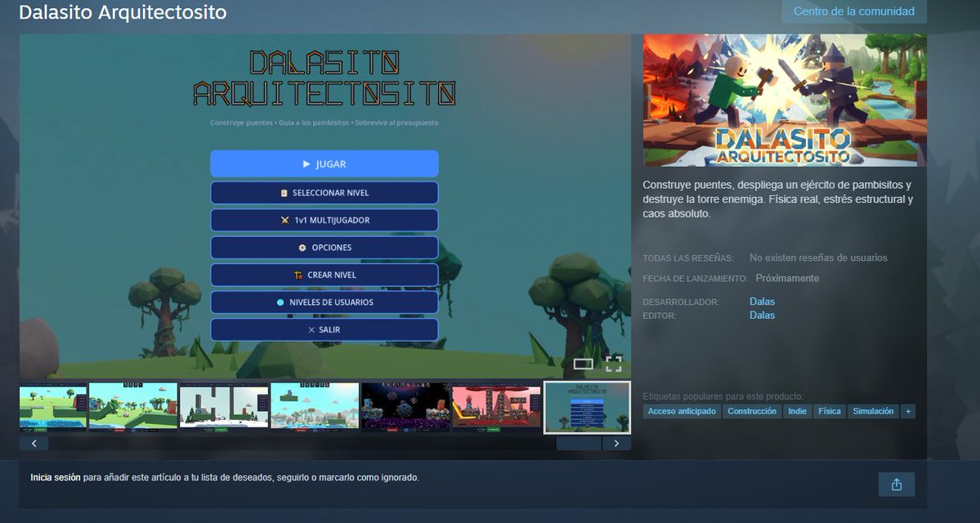Click JUGAR in the displayed screenshot
Screen dimensions: 980x523
pyautogui.click(x=324, y=163)
